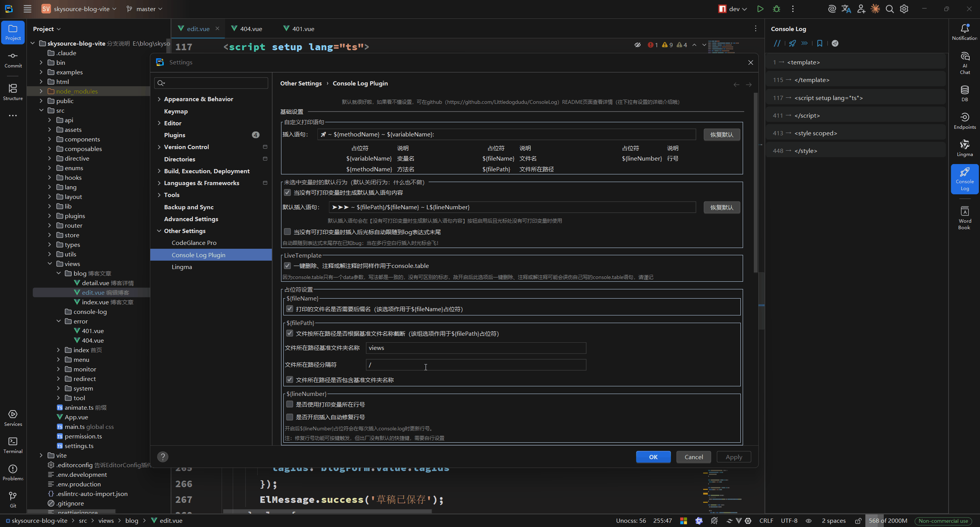Collapse the Other Settings group
Image resolution: width=980 pixels, height=527 pixels.
pyautogui.click(x=159, y=231)
